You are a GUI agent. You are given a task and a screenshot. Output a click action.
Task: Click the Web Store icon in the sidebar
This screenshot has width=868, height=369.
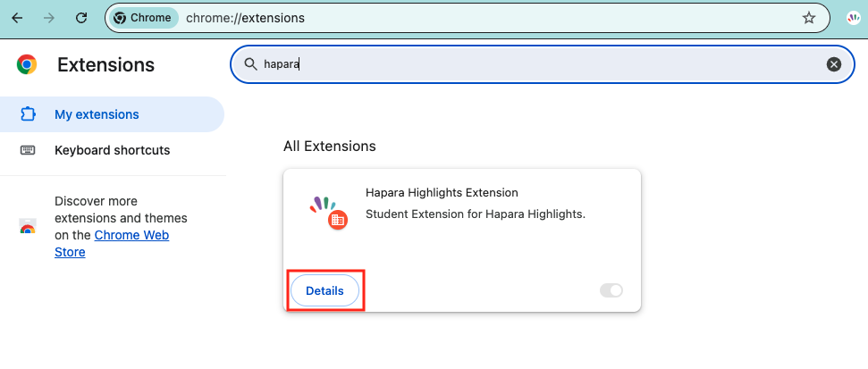(x=28, y=226)
